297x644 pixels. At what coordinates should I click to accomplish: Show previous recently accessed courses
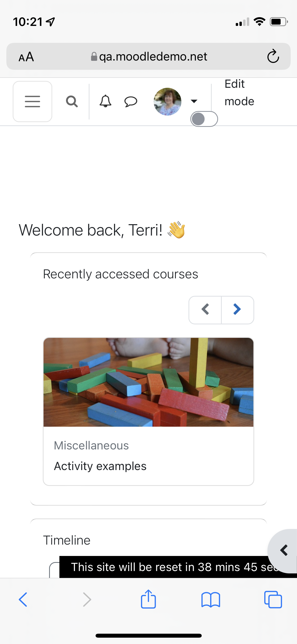[205, 310]
